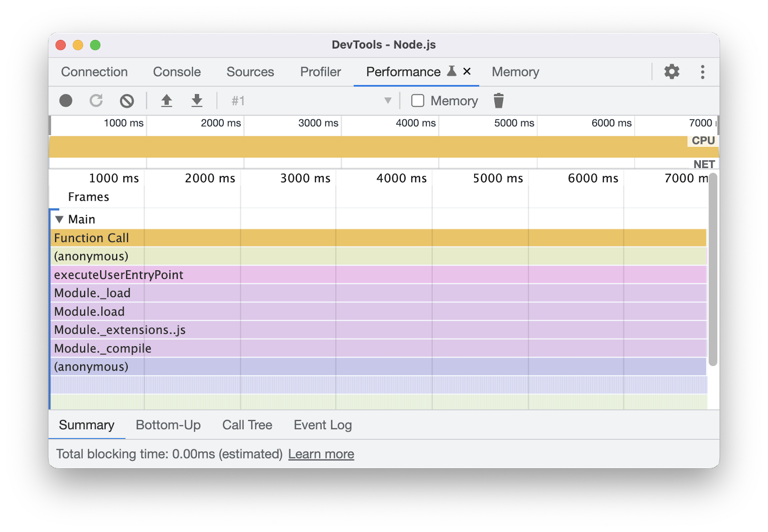Image resolution: width=768 pixels, height=532 pixels.
Task: Click the flame chart vertical scrollbar
Action: 713,269
